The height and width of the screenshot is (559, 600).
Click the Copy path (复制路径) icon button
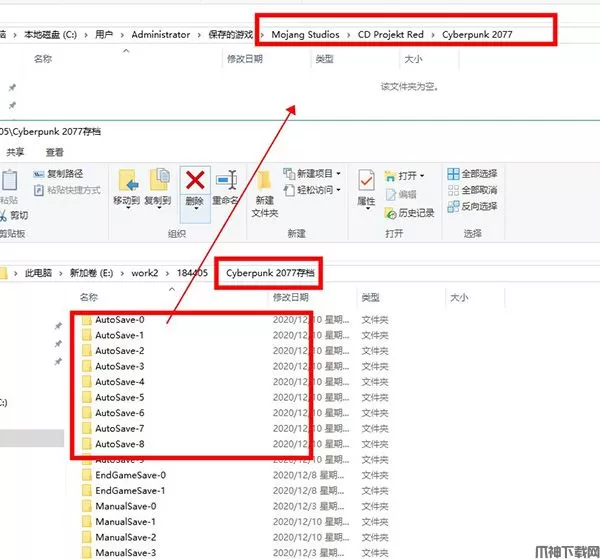[x=58, y=174]
